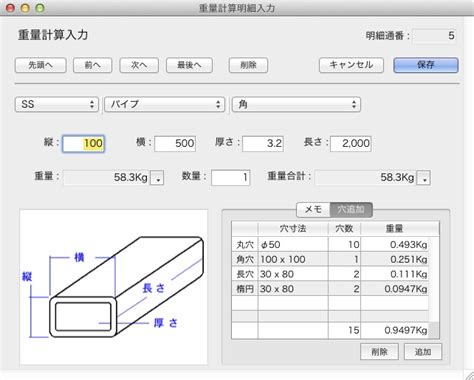The height and width of the screenshot is (380, 474).
Task: Focus the 数量 input field
Action: click(231, 178)
